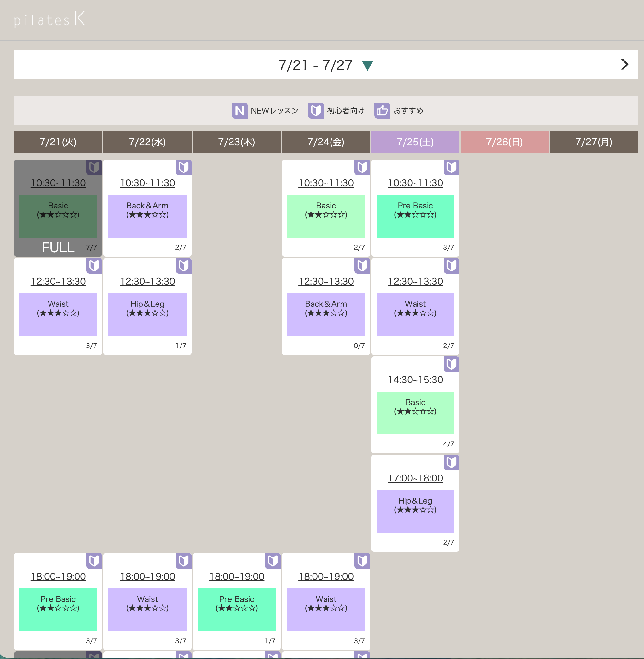Click the thumbs-up recommended legend icon
This screenshot has width=644, height=659.
tap(382, 111)
